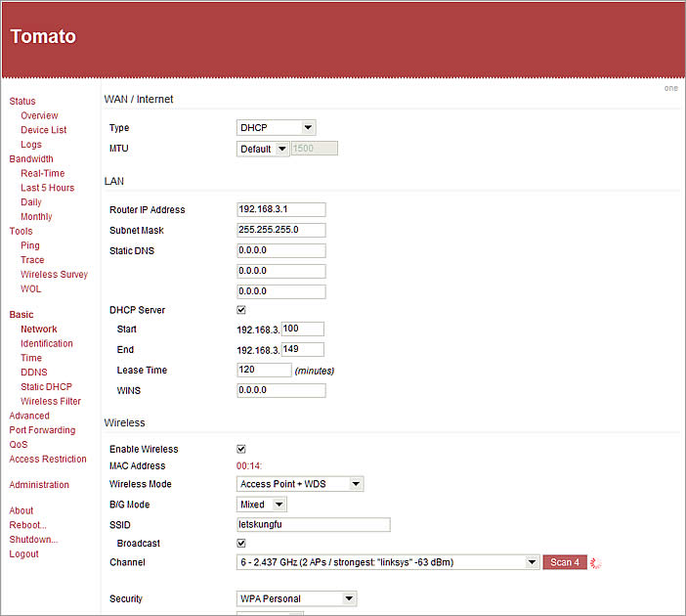The width and height of the screenshot is (686, 616).
Task: Open Wireless Filter page
Action: tap(51, 402)
